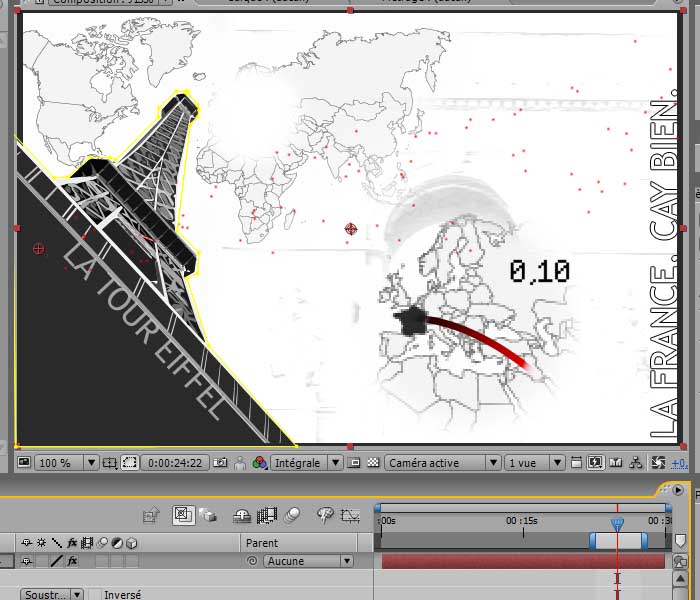Reset exposure with the aperture icon
Screen dimensions: 700x600
click(x=658, y=463)
